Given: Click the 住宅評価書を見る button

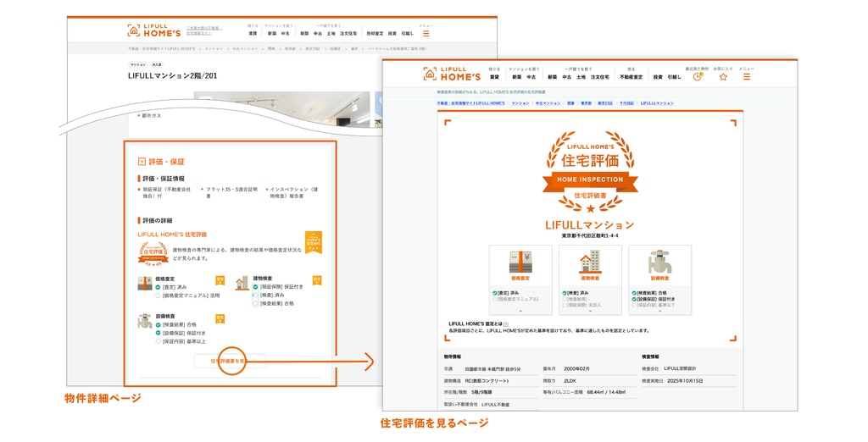Looking at the screenshot, I should click(230, 361).
